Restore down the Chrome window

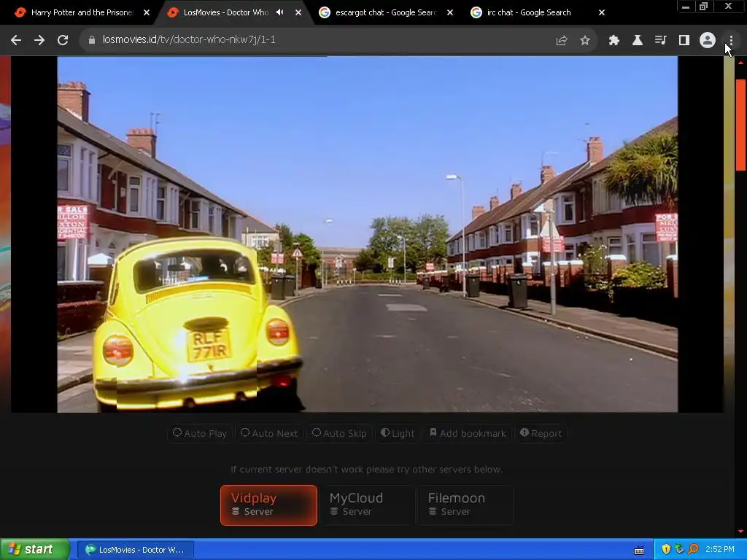[x=704, y=7]
